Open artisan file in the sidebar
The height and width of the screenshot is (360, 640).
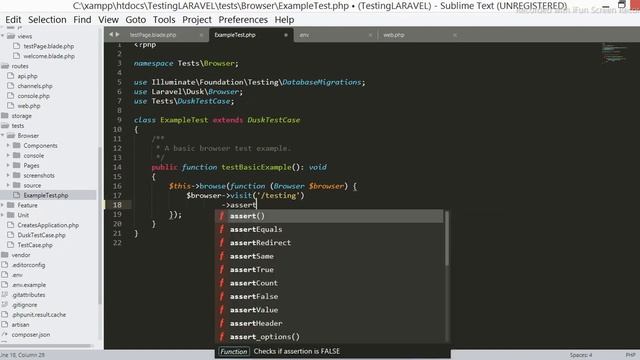click(x=20, y=324)
